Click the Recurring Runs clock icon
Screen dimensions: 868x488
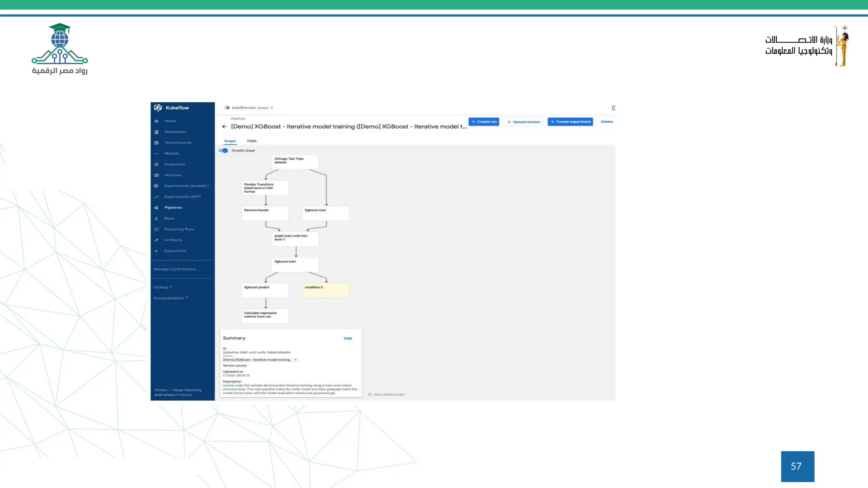(x=156, y=229)
